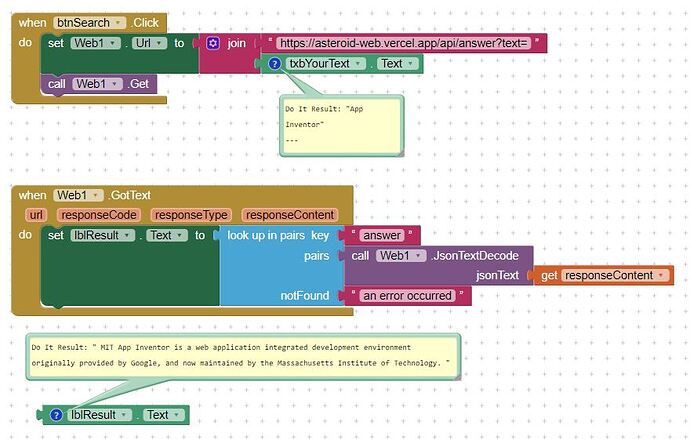The height and width of the screenshot is (439, 690).
Task: Click the responseContent event parameter
Action: click(290, 215)
